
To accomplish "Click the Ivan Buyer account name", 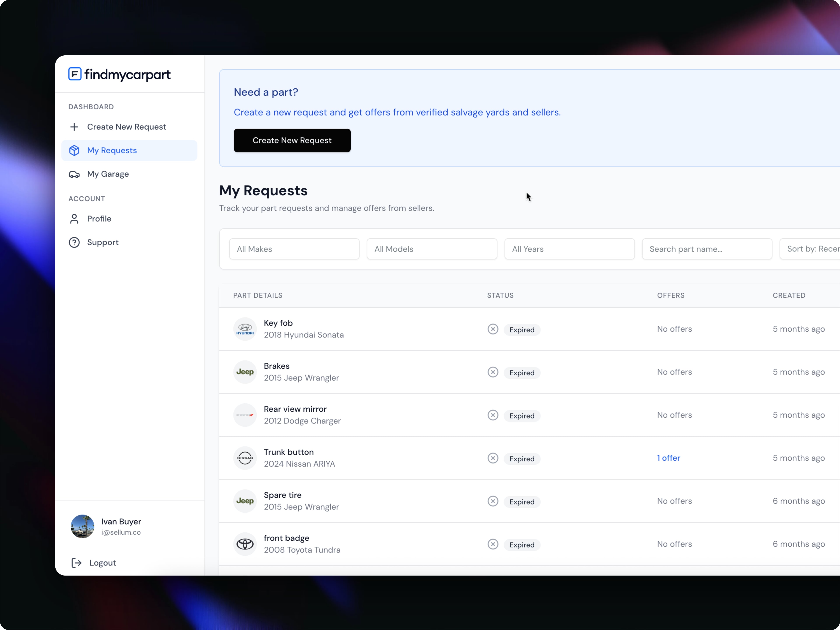I will (x=121, y=522).
